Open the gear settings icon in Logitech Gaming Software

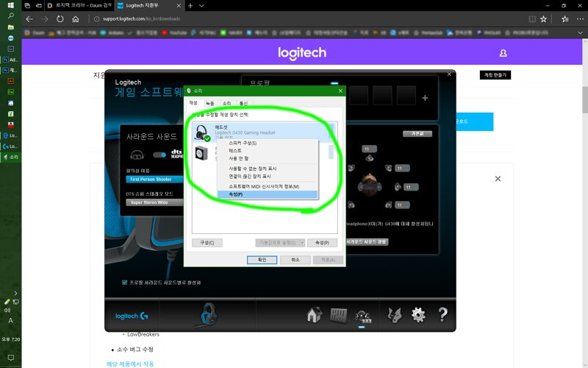418,315
